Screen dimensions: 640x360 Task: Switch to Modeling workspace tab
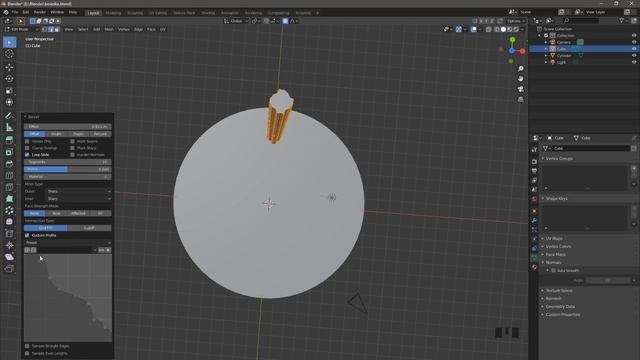(x=113, y=13)
